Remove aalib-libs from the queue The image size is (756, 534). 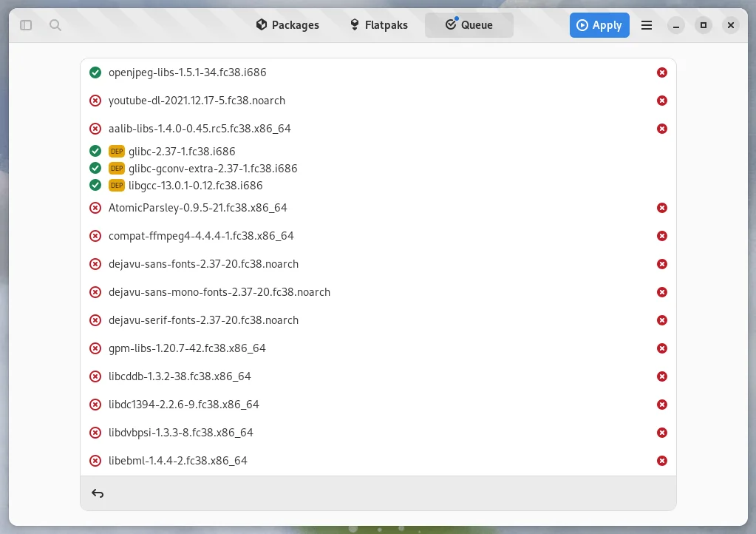[662, 129]
